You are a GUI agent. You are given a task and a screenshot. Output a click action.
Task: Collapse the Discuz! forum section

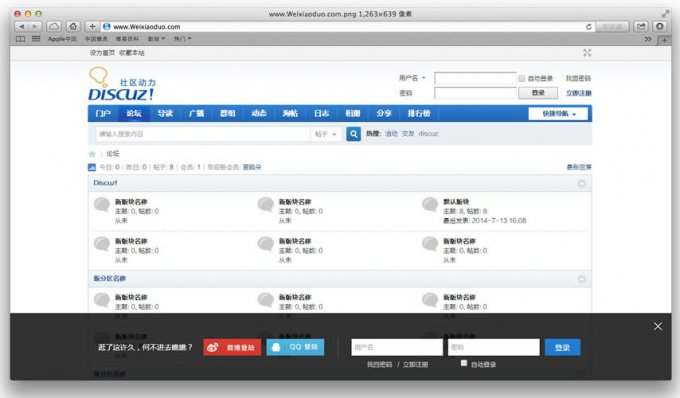pos(582,183)
